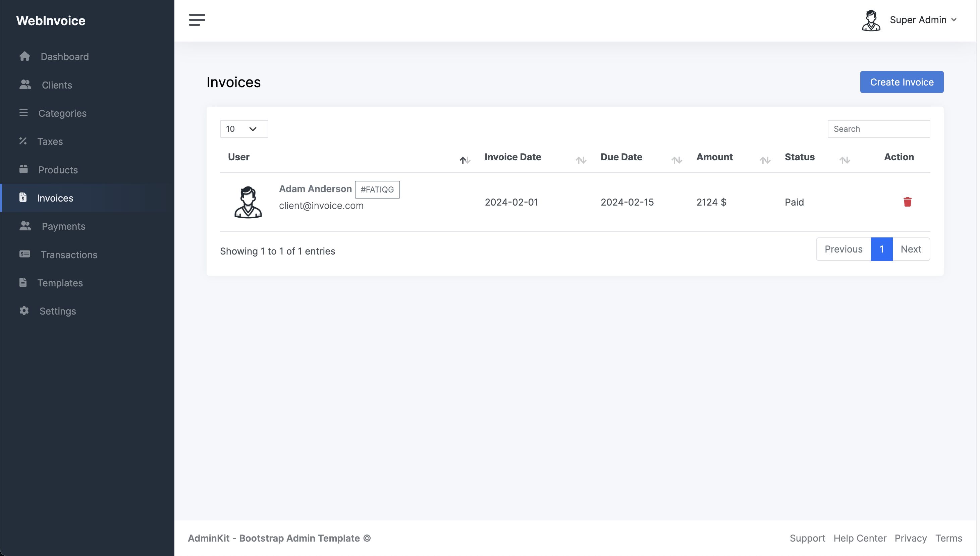Click the Settings gear icon
980x556 pixels.
[24, 311]
